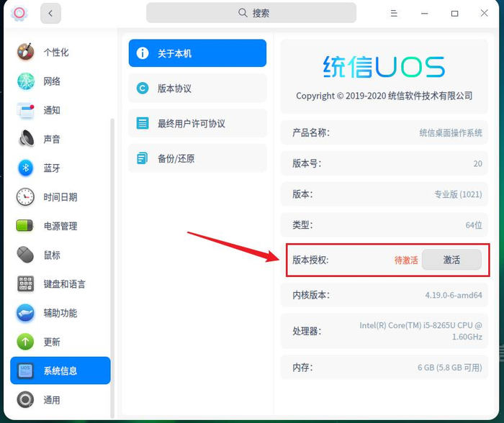Click the 激活 activate button
The image size is (504, 423).
[451, 260]
